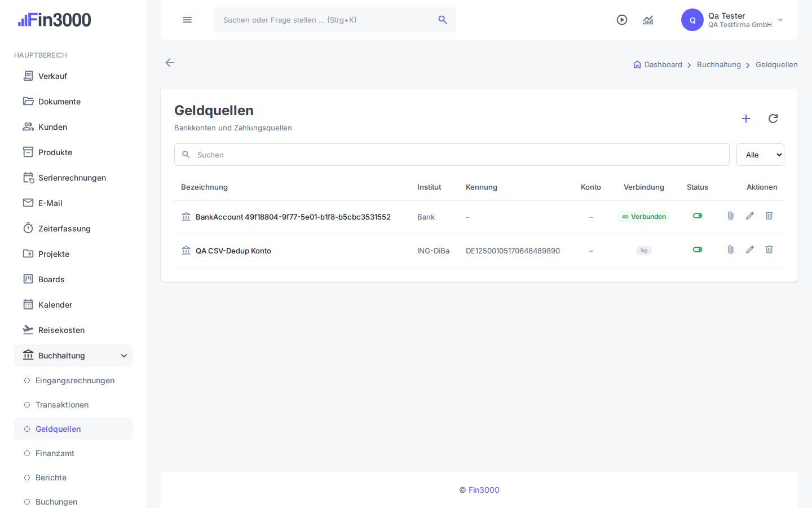Viewport: 812px width, 508px height.
Task: Click bank icon beside BankAccount 49f18804
Action: click(186, 216)
